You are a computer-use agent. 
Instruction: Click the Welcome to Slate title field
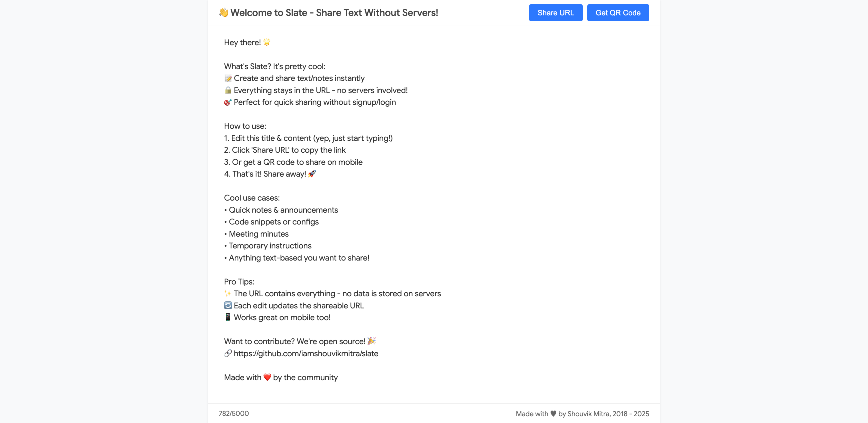click(x=334, y=13)
